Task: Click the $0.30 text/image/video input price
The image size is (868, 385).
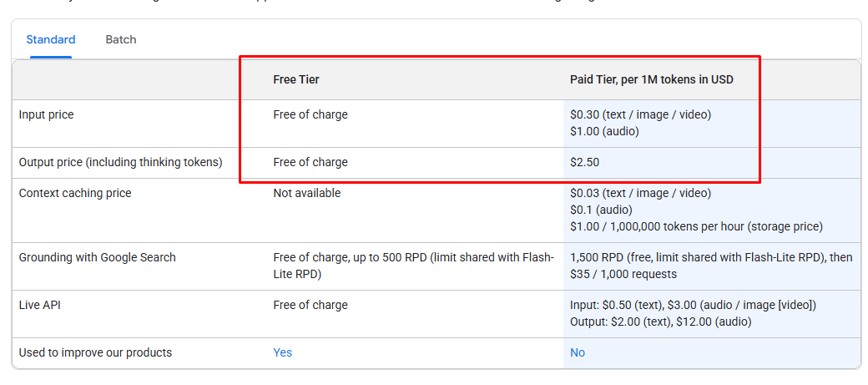Action: pyautogui.click(x=640, y=114)
